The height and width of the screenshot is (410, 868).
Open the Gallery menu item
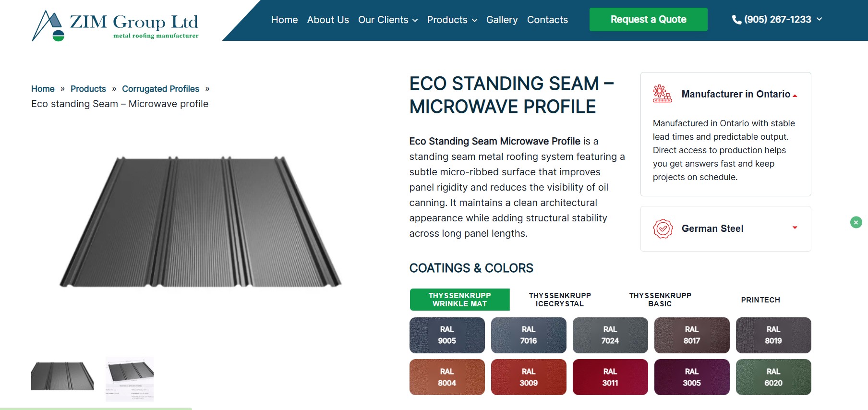(502, 20)
